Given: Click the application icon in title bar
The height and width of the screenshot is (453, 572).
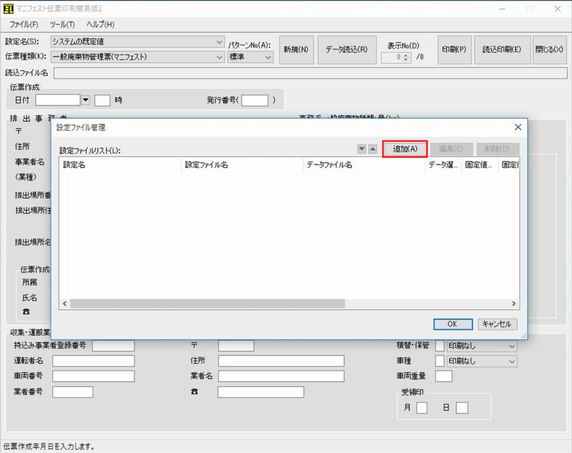Looking at the screenshot, I should click(x=8, y=8).
